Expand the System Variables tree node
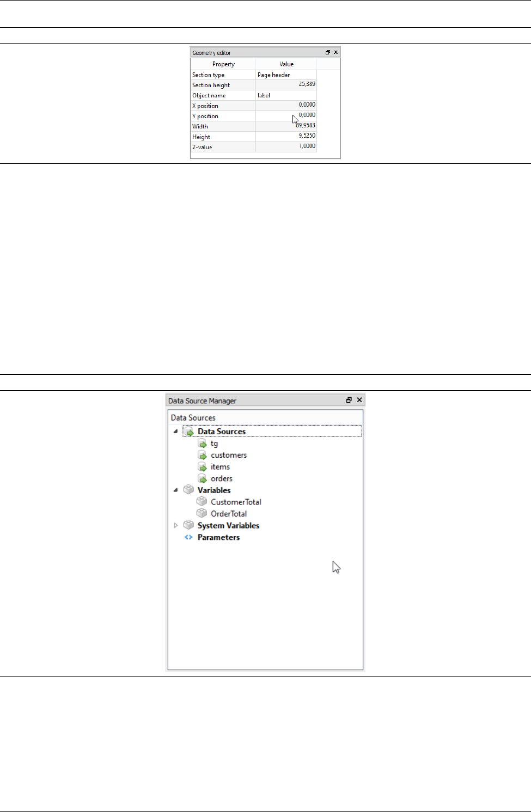 pyautogui.click(x=175, y=526)
